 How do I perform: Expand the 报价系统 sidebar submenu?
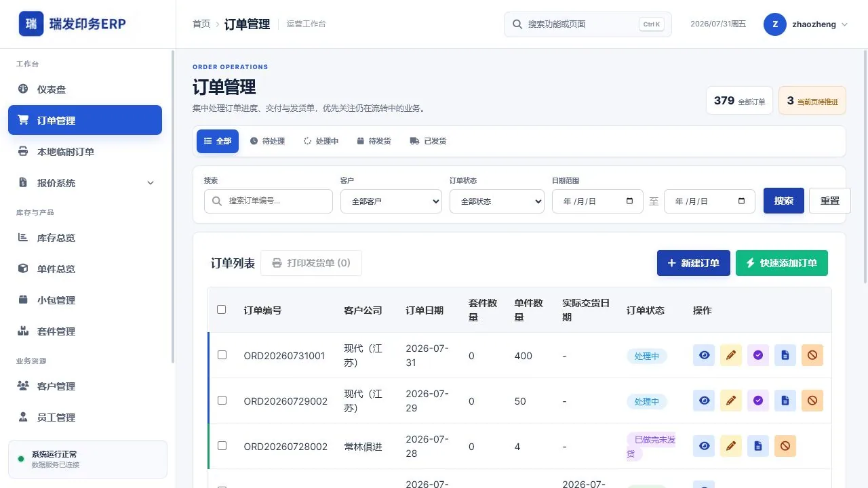point(151,183)
